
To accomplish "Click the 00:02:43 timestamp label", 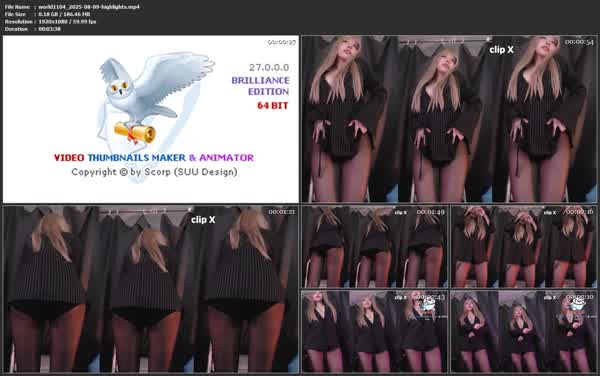I will tap(431, 297).
